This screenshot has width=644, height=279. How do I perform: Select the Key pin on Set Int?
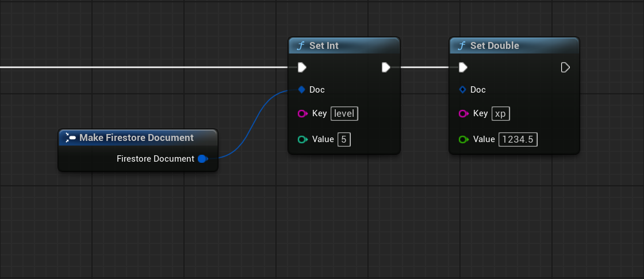click(x=302, y=114)
